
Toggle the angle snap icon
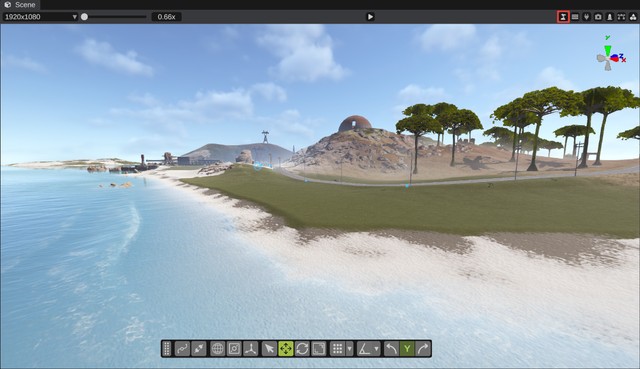click(364, 349)
